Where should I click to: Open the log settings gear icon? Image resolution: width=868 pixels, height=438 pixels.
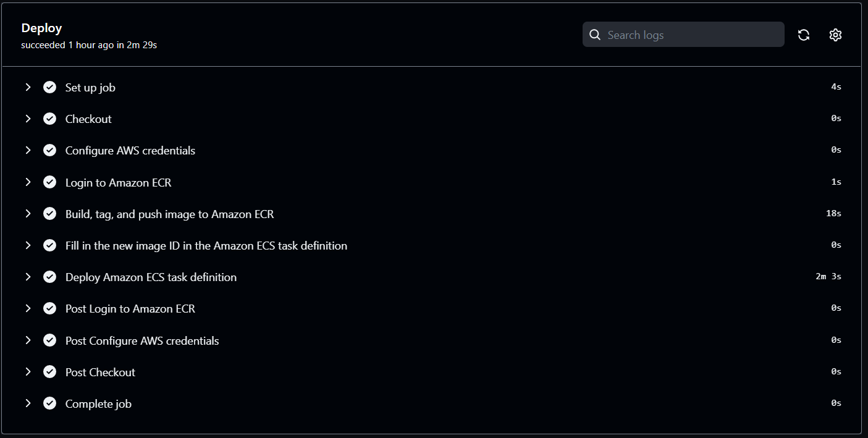tap(835, 35)
